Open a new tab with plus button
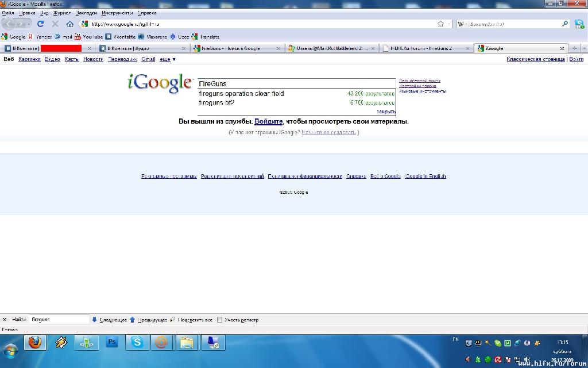The image size is (588, 368). (574, 48)
